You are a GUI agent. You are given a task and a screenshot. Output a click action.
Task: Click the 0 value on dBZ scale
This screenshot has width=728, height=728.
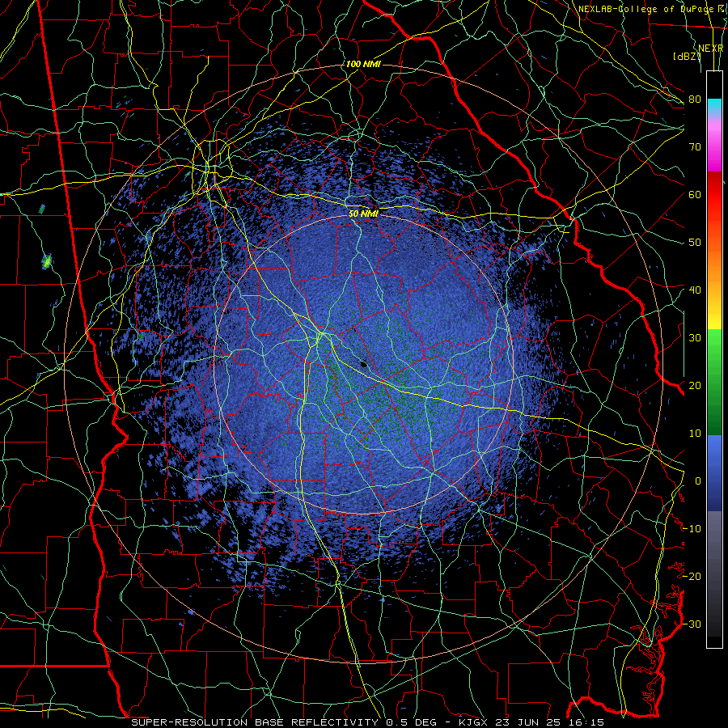coord(698,481)
